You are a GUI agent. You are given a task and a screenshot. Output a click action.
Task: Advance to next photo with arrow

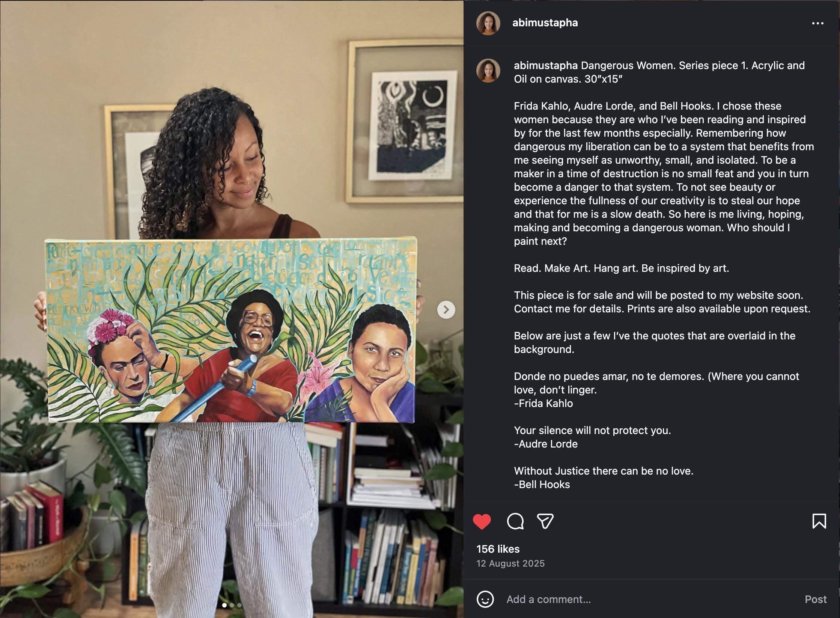(446, 310)
